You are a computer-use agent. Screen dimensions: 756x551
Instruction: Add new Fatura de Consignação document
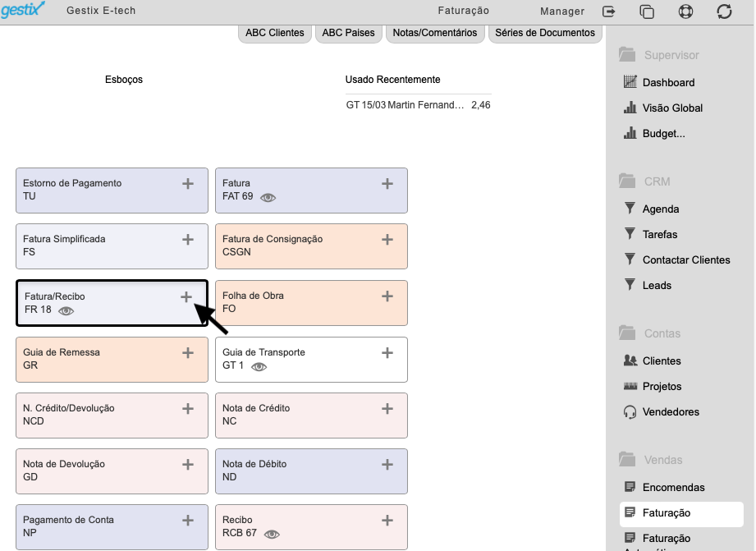387,240
